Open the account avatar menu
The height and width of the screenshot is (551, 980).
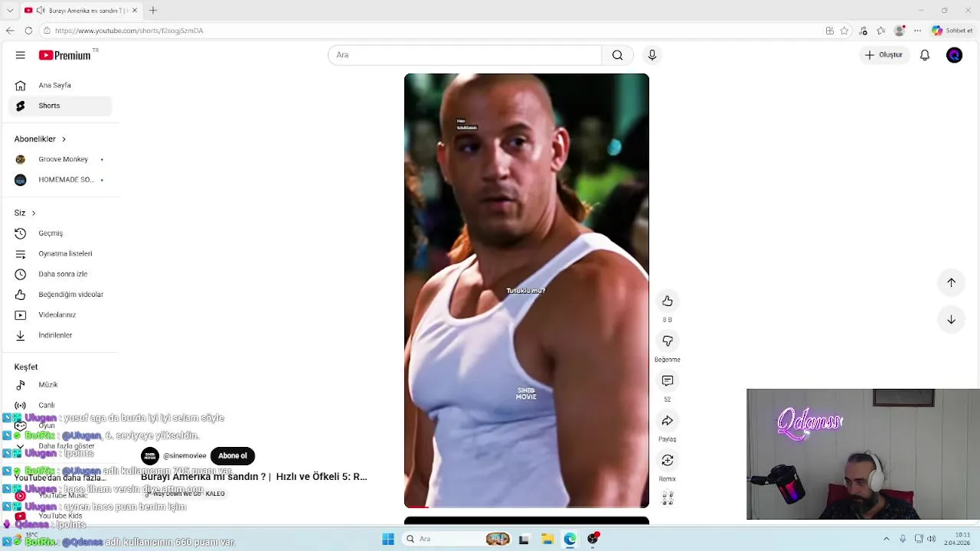[954, 55]
